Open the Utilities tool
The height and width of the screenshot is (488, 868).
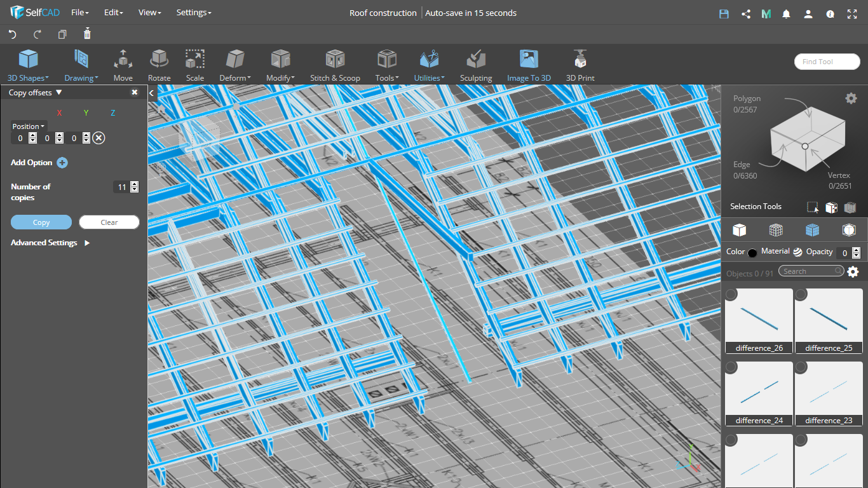point(430,65)
